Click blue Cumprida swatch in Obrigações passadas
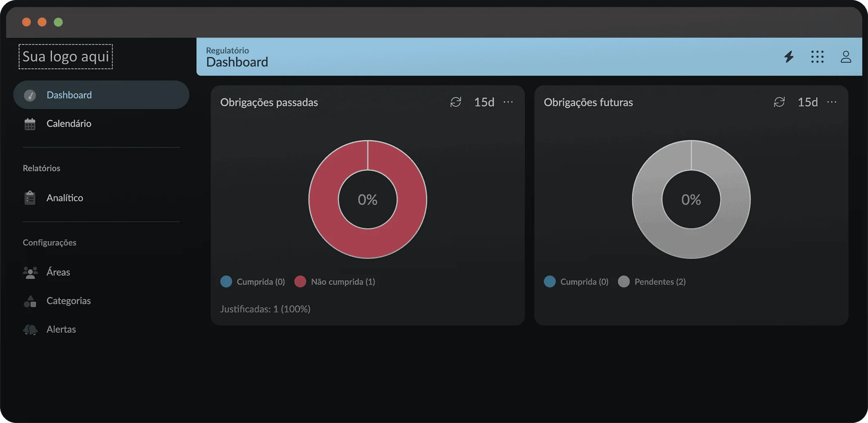The image size is (868, 423). [x=226, y=282]
